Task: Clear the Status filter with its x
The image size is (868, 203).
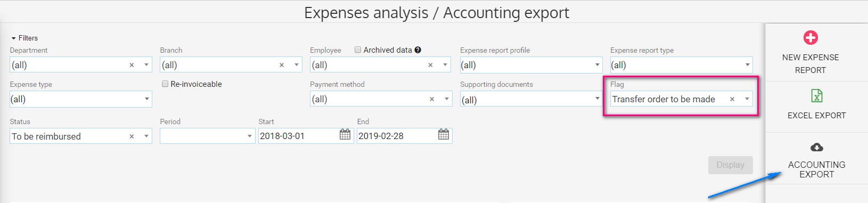Action: coord(132,136)
